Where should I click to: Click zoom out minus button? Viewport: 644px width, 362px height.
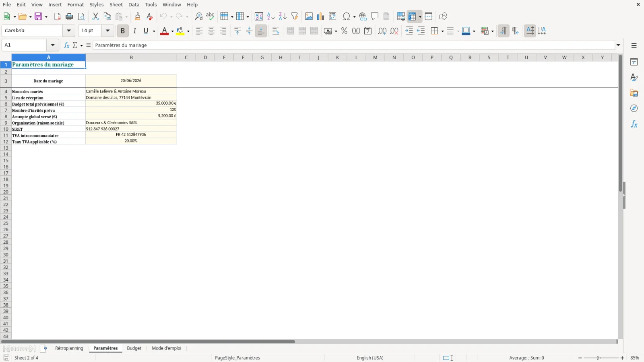(580, 358)
